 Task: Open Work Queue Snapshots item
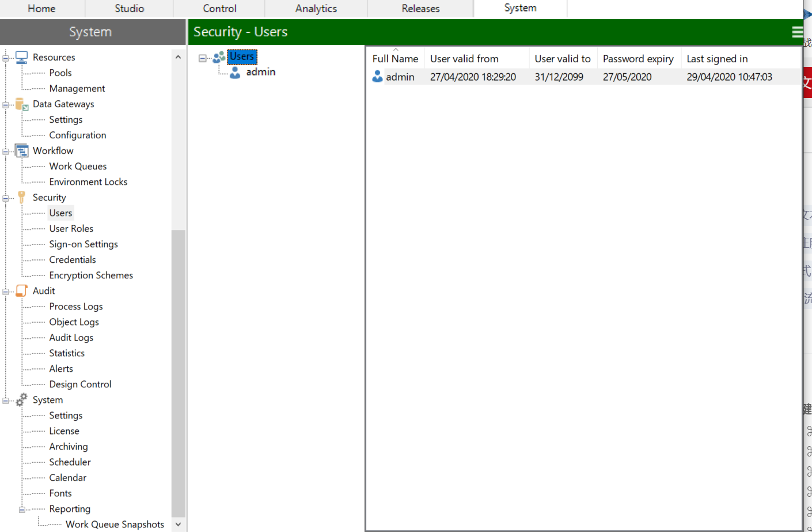click(x=115, y=524)
